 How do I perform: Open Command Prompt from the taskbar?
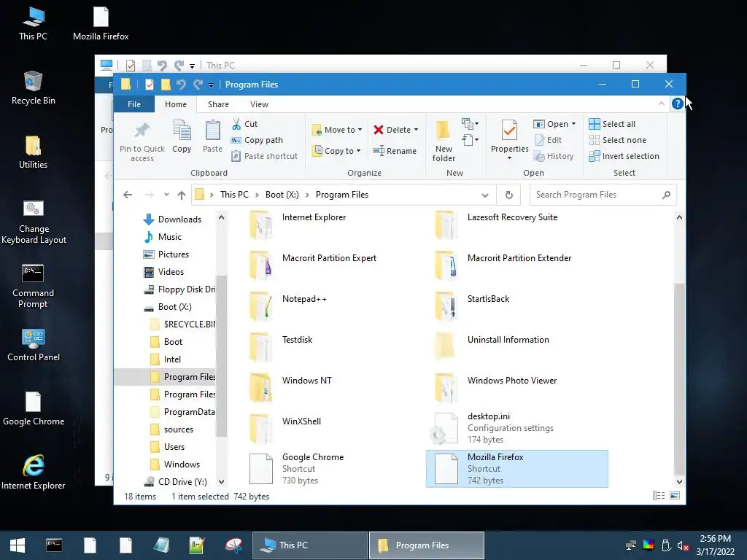[54, 545]
